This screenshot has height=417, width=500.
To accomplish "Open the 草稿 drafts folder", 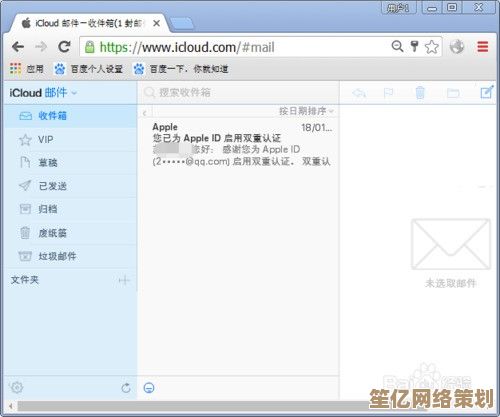I will tap(71, 163).
